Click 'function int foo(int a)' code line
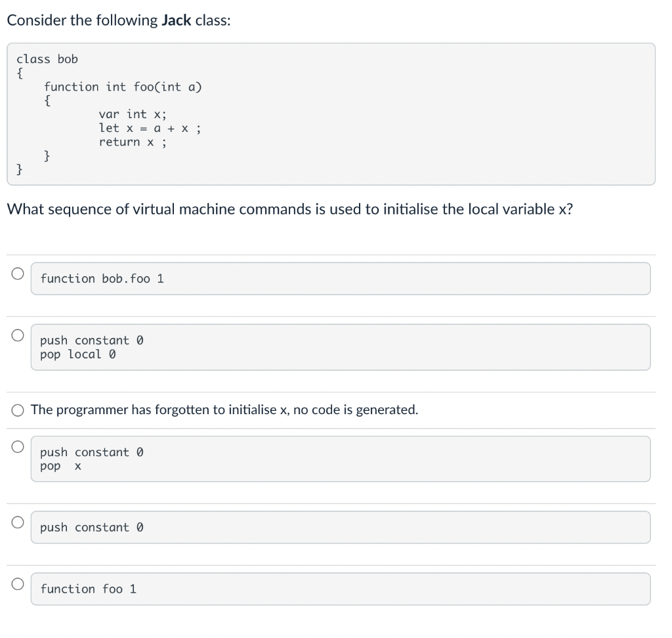This screenshot has width=672, height=638. coord(123,87)
